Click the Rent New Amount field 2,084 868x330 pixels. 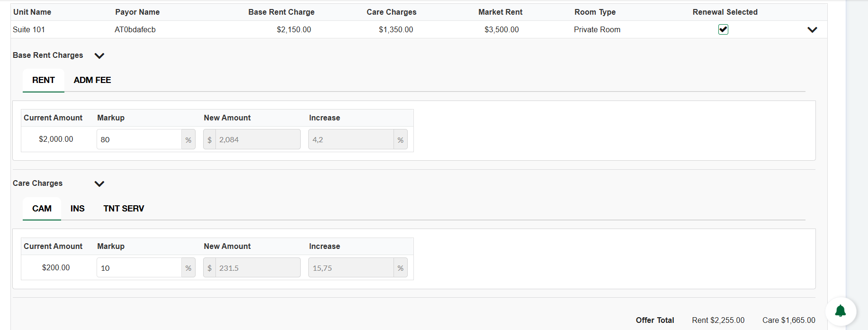258,139
